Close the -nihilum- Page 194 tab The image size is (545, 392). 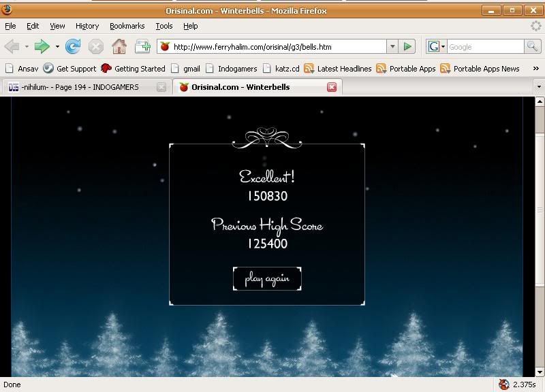[x=161, y=87]
